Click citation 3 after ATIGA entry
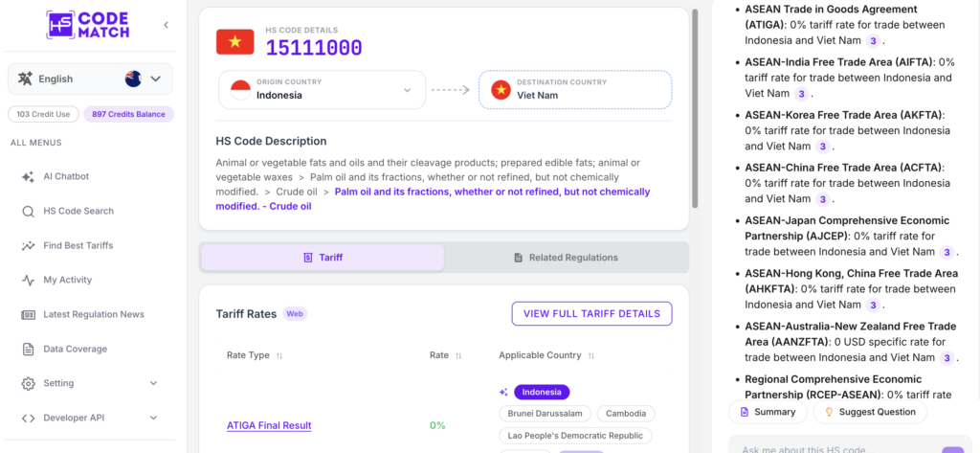The image size is (980, 453). [873, 40]
